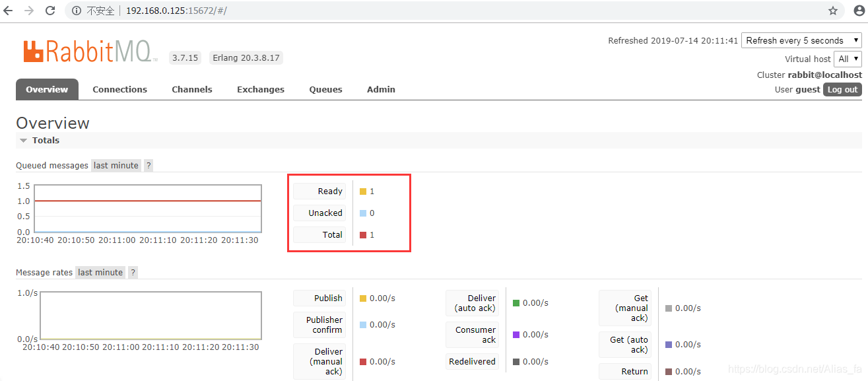Click the Ready label
The image size is (868, 381).
pyautogui.click(x=319, y=191)
